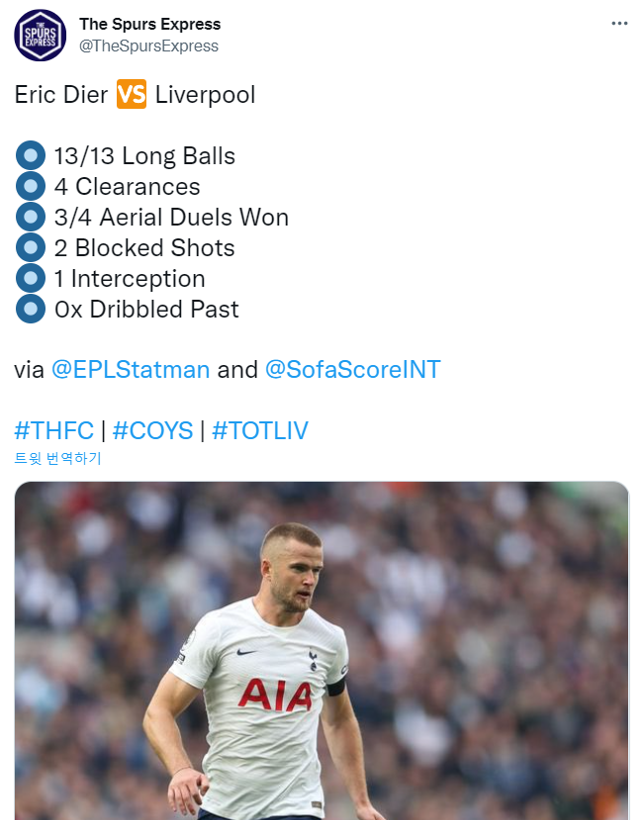The height and width of the screenshot is (820, 644).
Task: Visit the @EPLStatman mention
Action: click(131, 370)
